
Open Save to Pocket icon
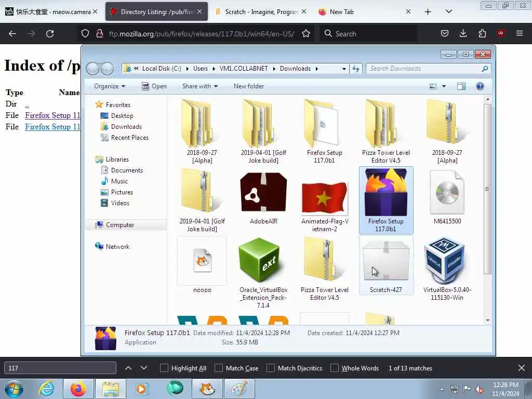(x=445, y=33)
